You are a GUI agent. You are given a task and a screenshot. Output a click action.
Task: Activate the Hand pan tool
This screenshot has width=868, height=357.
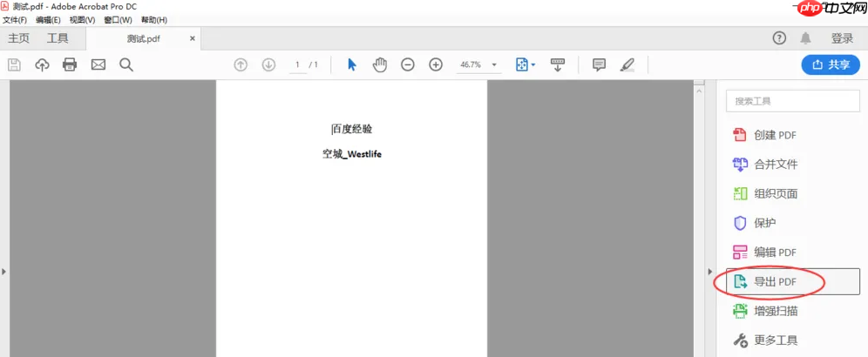point(379,64)
